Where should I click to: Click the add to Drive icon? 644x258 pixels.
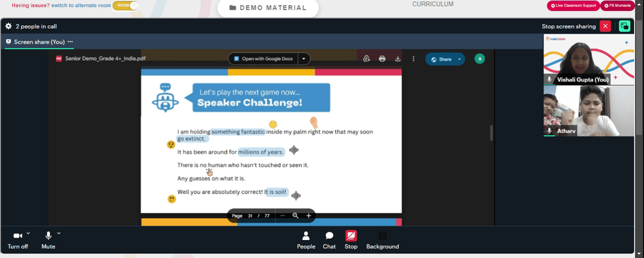367,59
